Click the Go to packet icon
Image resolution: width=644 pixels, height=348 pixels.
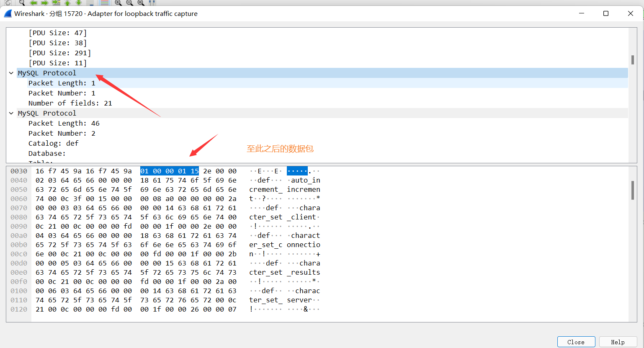coord(56,3)
